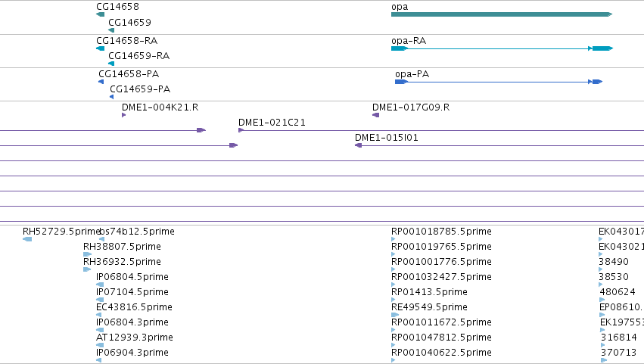Click the RH52729.5prime EST glyph
The image size is (644, 364).
point(27,239)
